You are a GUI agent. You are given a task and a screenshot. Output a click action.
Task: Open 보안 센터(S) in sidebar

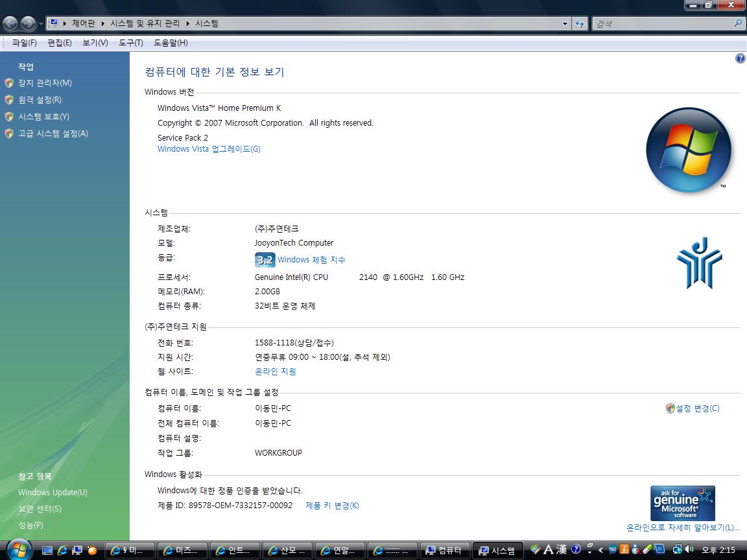(40, 509)
